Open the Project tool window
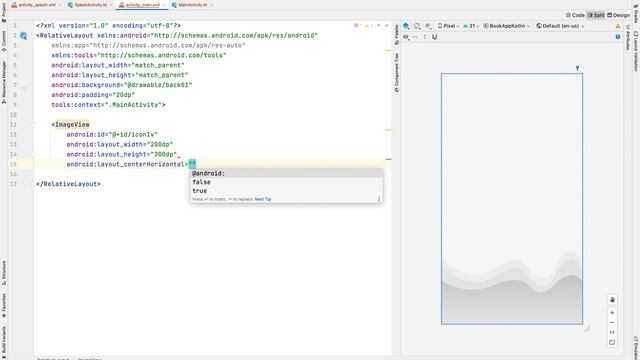This screenshot has height=360, width=640. point(4,12)
